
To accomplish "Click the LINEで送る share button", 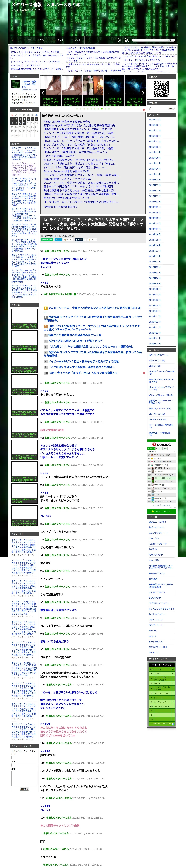I will [x=47, y=240].
